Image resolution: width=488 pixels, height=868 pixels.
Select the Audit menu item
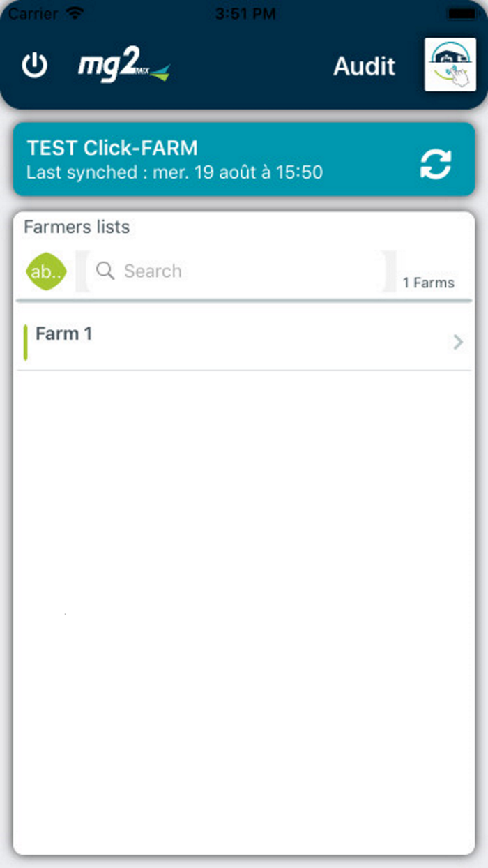pyautogui.click(x=364, y=66)
